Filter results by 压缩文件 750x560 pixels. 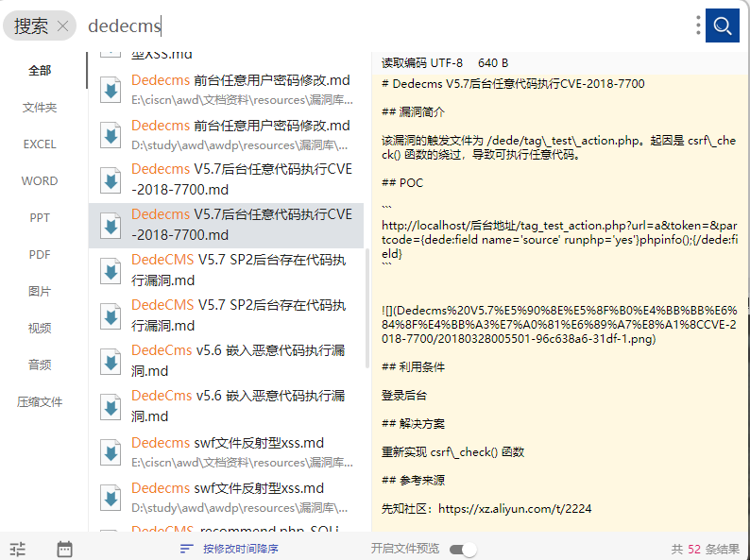(40, 402)
